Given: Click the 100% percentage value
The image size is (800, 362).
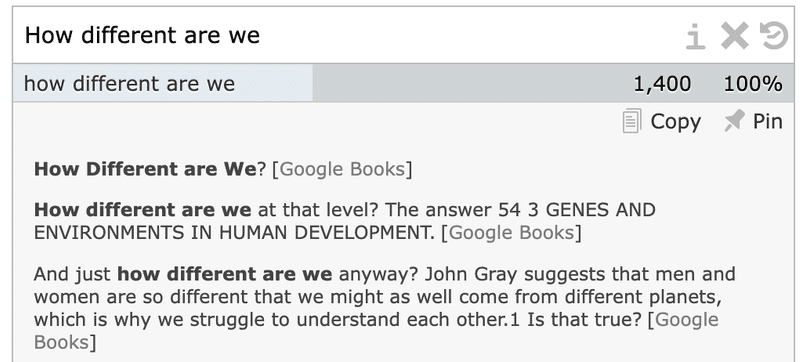Looking at the screenshot, I should [753, 84].
